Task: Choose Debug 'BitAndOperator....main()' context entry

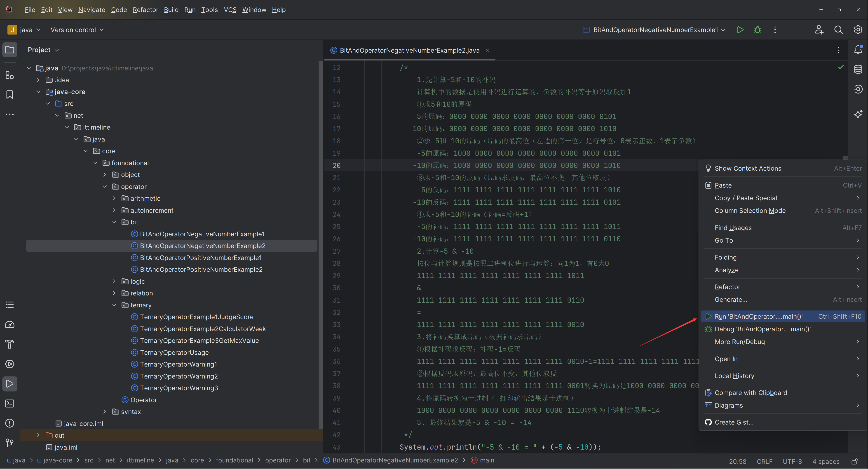Action: (x=783, y=329)
